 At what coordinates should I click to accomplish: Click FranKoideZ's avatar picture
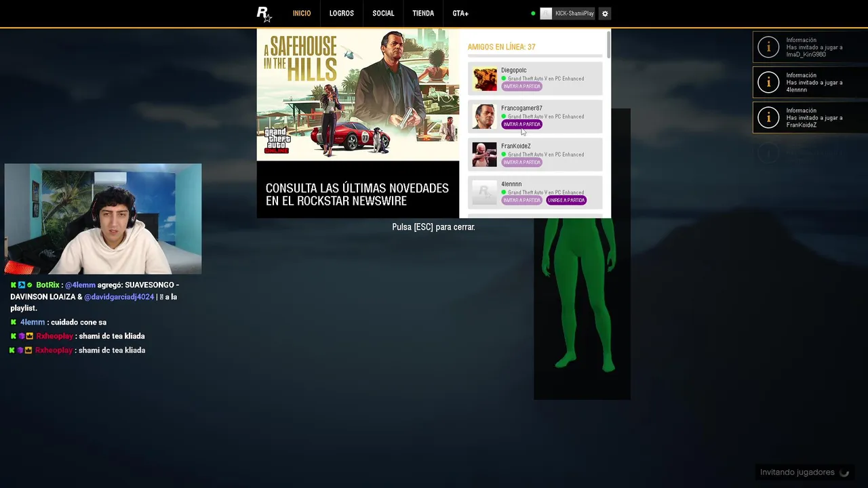coord(484,155)
